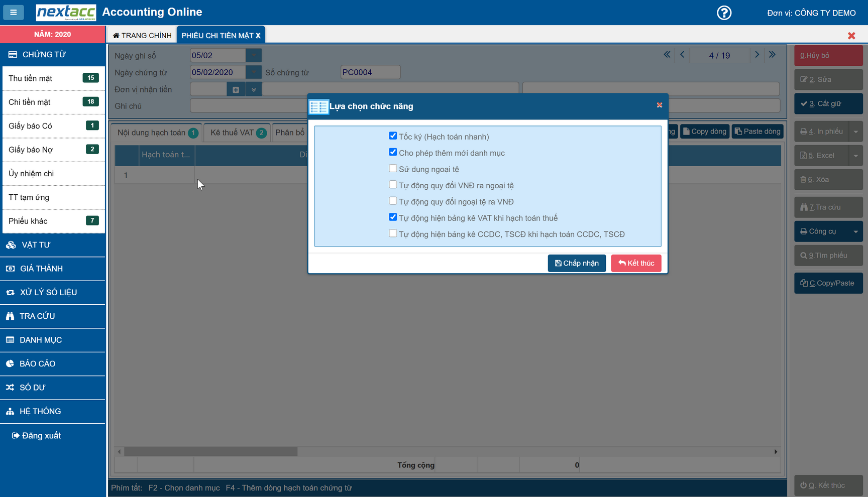
Task: Check Tự động quy đổi VNĐ ra ngoại tệ
Action: coord(393,185)
